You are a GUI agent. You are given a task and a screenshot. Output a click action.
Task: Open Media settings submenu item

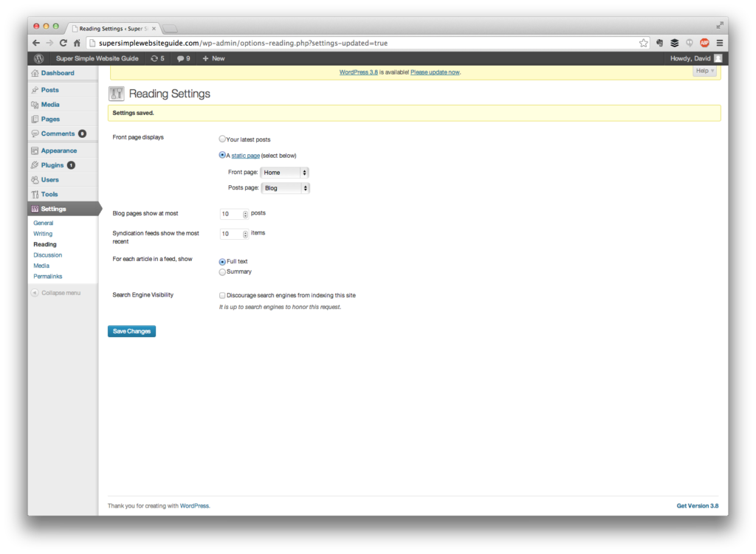coord(41,266)
